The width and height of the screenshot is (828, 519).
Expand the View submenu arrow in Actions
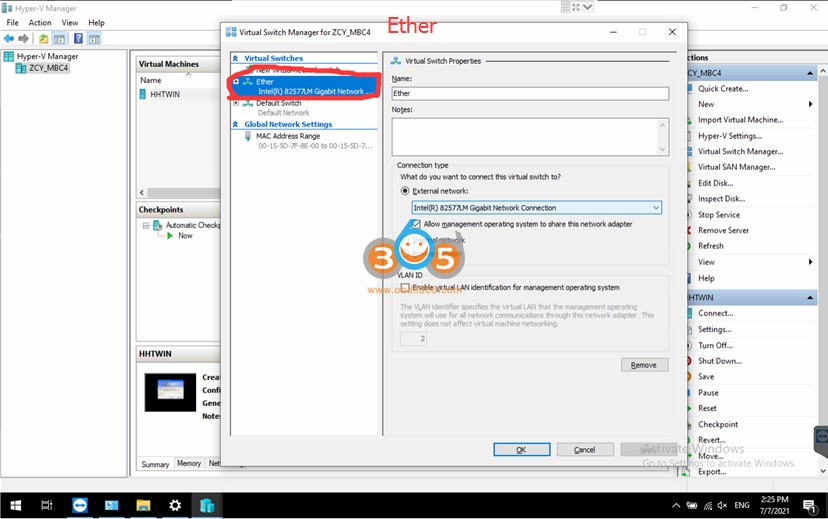(x=810, y=262)
